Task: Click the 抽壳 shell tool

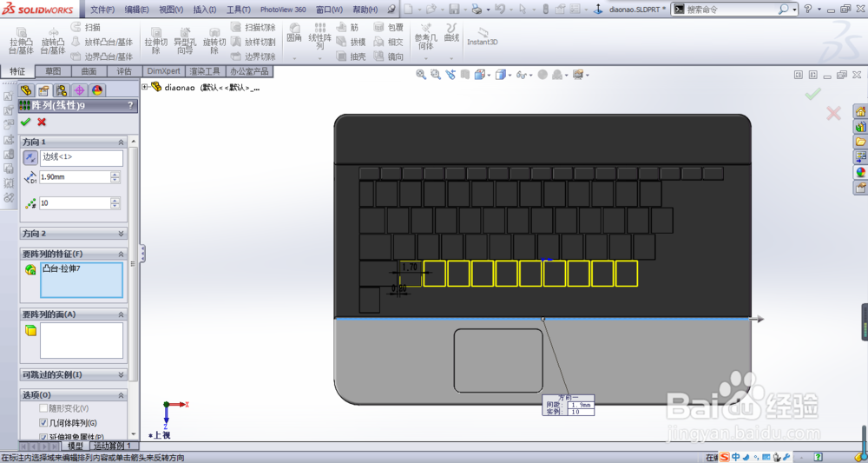Action: pos(351,56)
